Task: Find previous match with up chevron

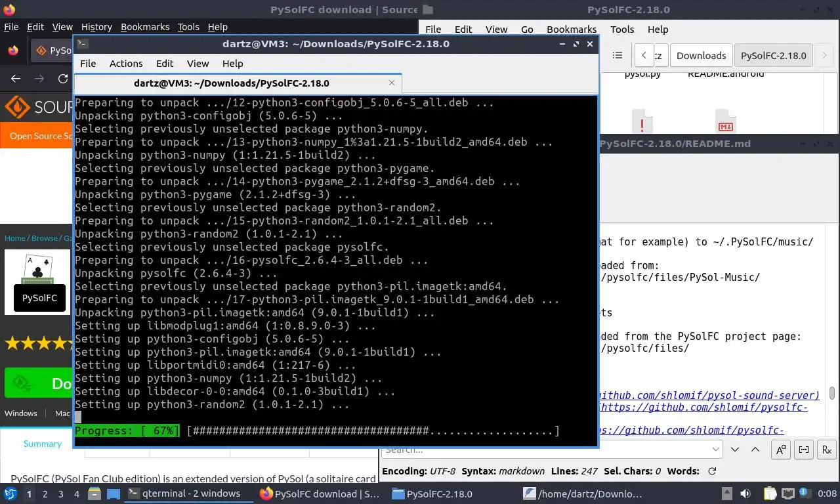Action: pos(755,450)
